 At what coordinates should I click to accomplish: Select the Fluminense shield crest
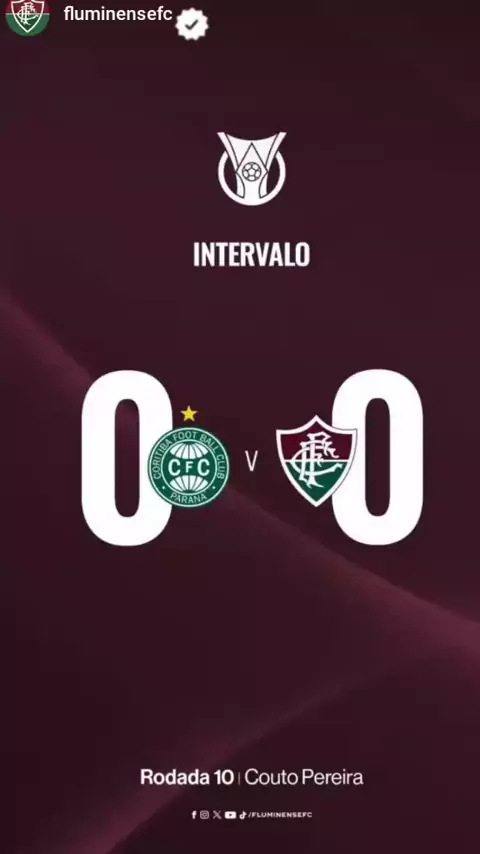(316, 461)
